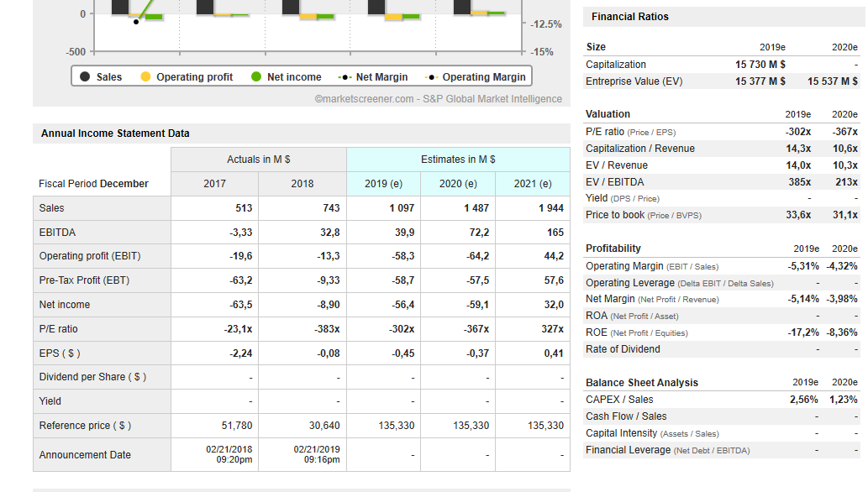Viewport: 868px width, 492px height.
Task: Toggle the Net income legend entry
Action: (x=287, y=76)
